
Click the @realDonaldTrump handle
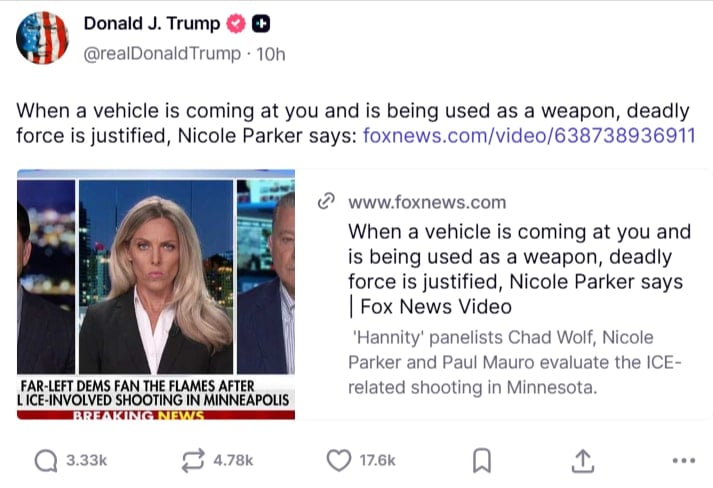pyautogui.click(x=162, y=54)
